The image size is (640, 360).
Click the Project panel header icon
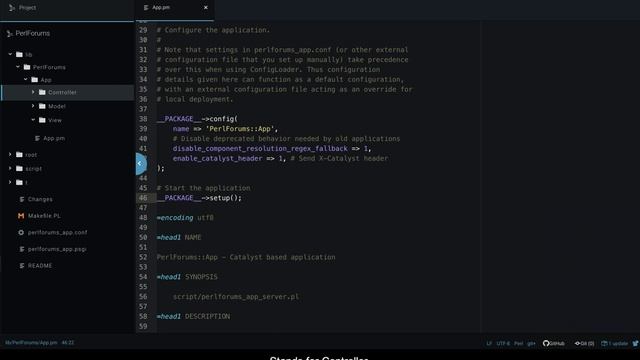pos(12,8)
